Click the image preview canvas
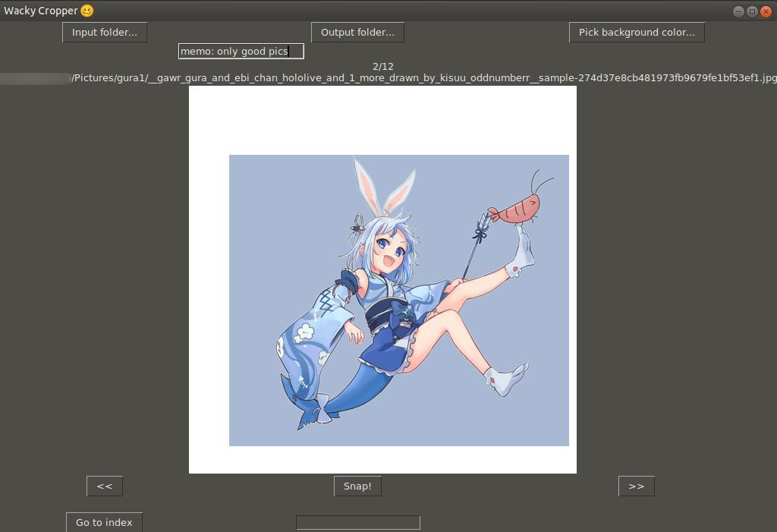Image resolution: width=777 pixels, height=532 pixels. [382, 279]
